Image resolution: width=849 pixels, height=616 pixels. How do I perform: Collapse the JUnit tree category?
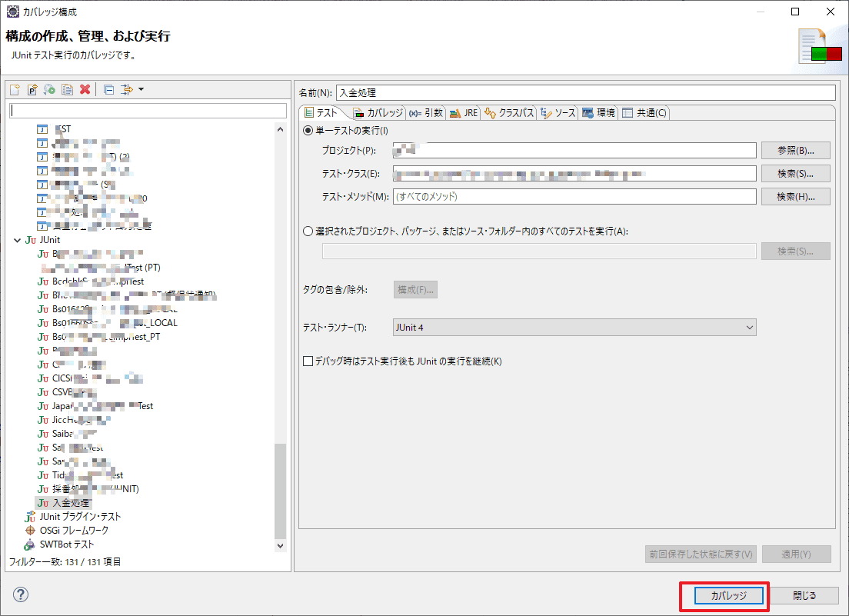coord(18,240)
